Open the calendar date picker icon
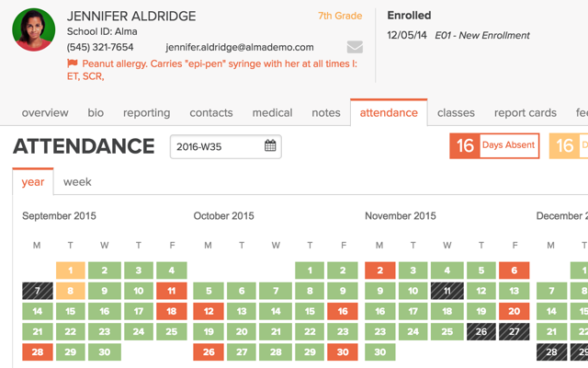 (x=270, y=146)
